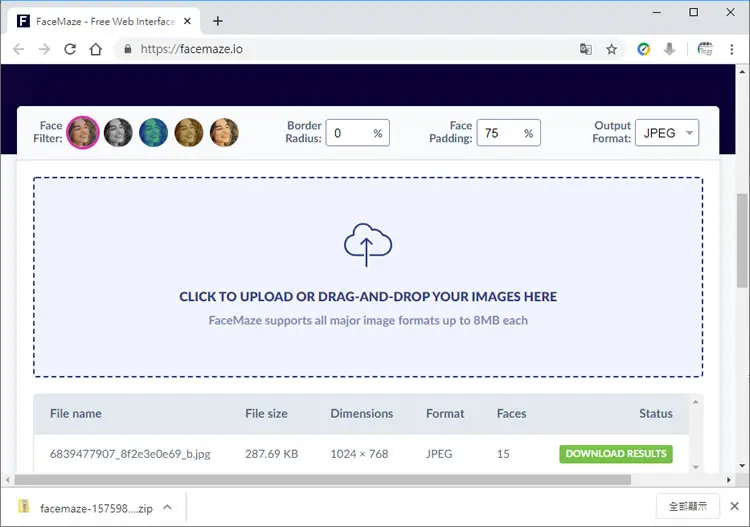Image resolution: width=750 pixels, height=527 pixels.
Task: Apply the blue-green tinted face filter
Action: [x=154, y=132]
